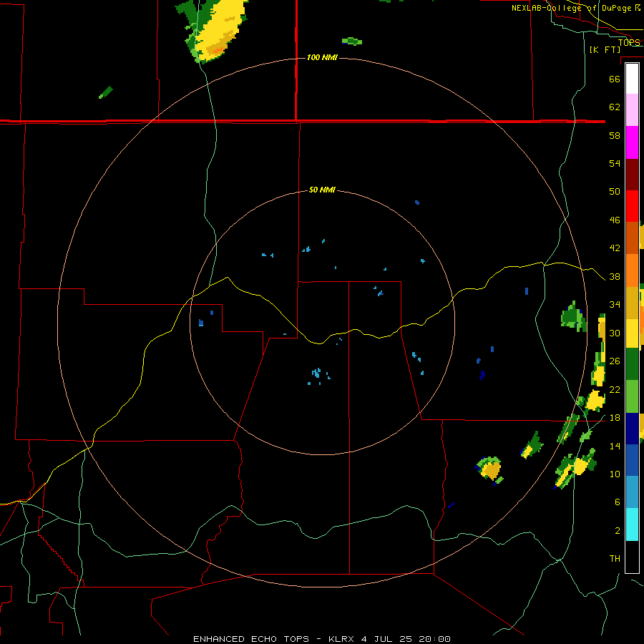Viewport: 644px width, 644px height.
Task: Select the dark red legend color band
Action: pos(632,175)
